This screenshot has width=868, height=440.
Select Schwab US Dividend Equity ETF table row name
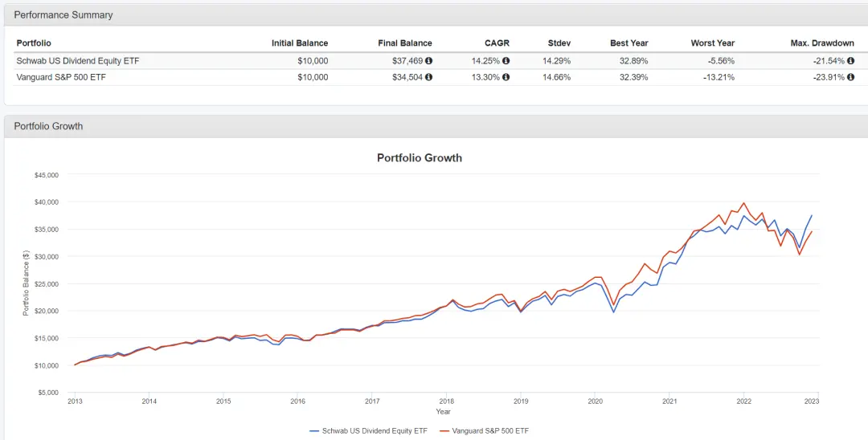pyautogui.click(x=77, y=61)
